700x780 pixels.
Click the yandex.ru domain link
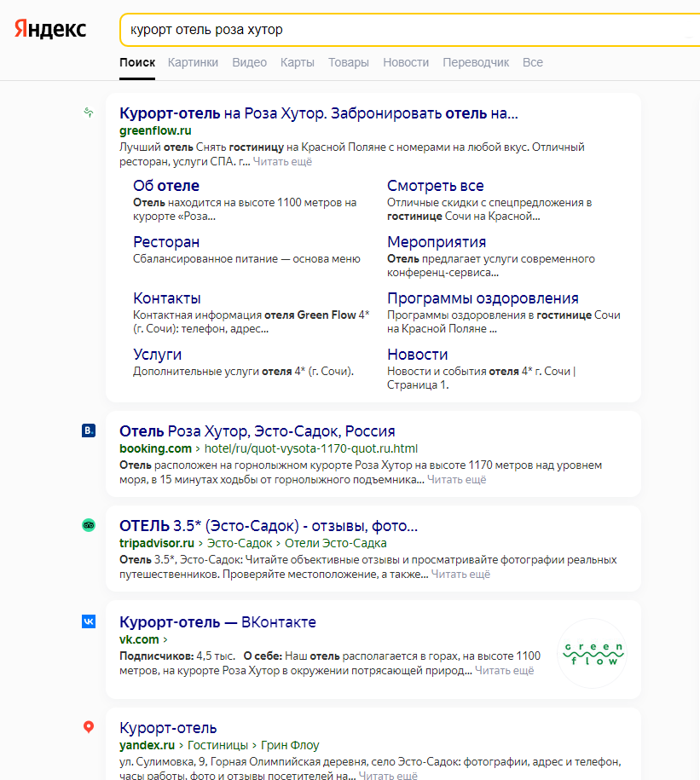[x=148, y=745]
